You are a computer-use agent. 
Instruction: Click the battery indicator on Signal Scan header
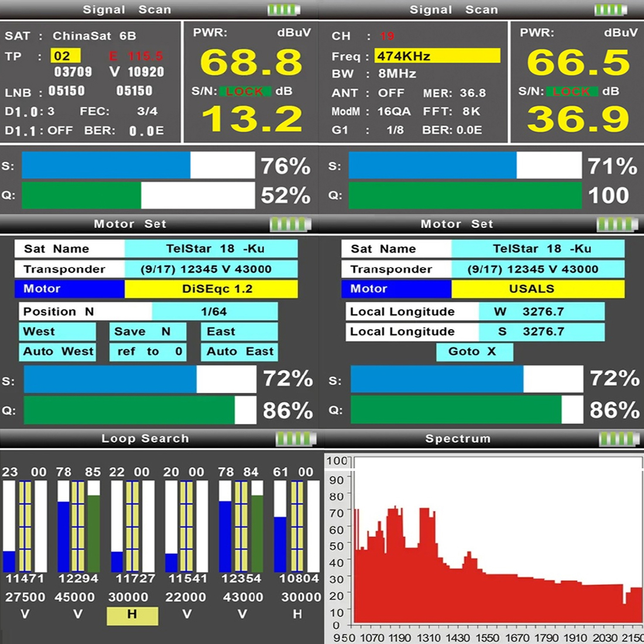pyautogui.click(x=285, y=9)
